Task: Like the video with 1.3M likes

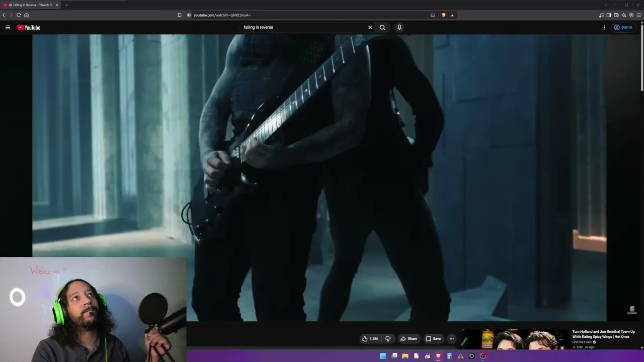Action: 370,339
